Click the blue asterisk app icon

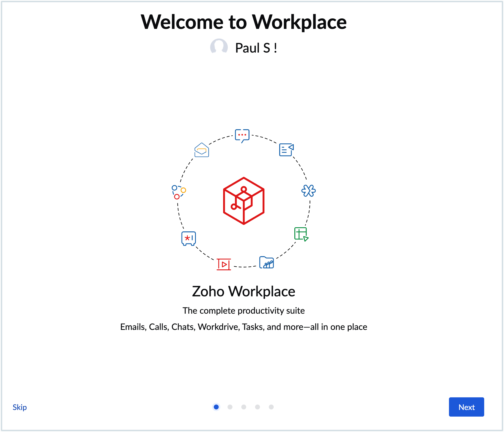tap(308, 191)
